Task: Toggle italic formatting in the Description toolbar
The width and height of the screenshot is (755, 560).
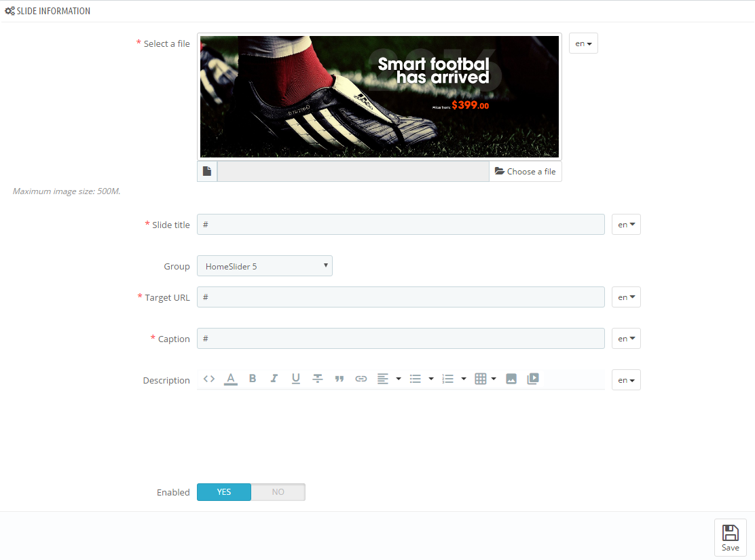Action: (274, 379)
